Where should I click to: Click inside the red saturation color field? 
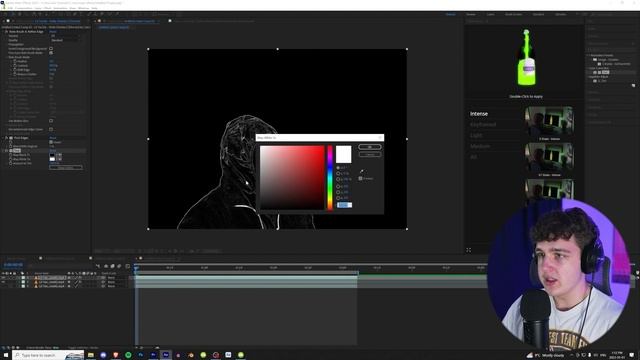[x=292, y=178]
